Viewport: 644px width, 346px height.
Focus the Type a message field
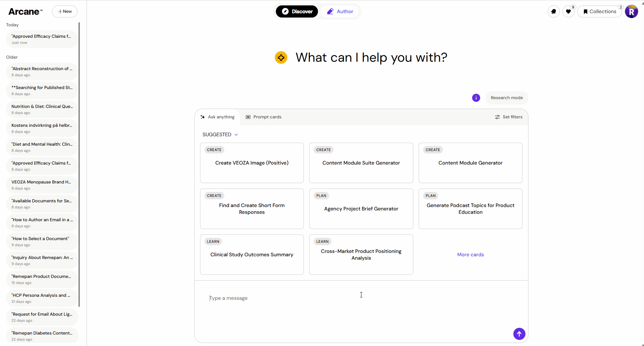click(x=361, y=298)
